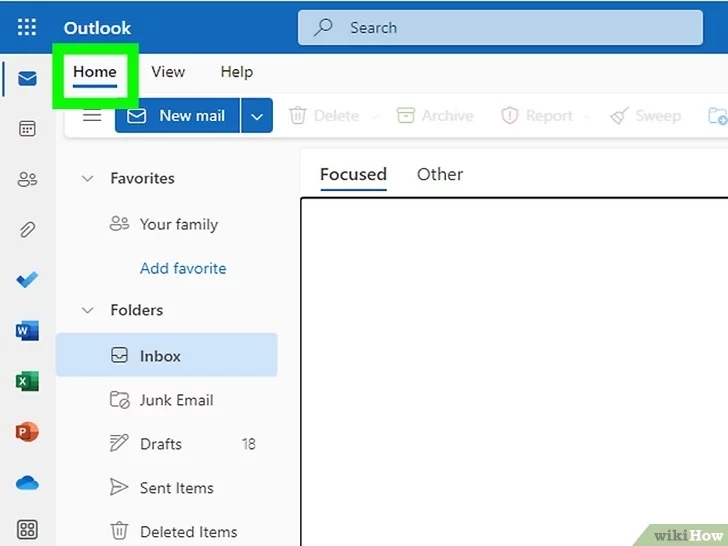Click the search magnifier icon
728x546 pixels.
[x=323, y=27]
